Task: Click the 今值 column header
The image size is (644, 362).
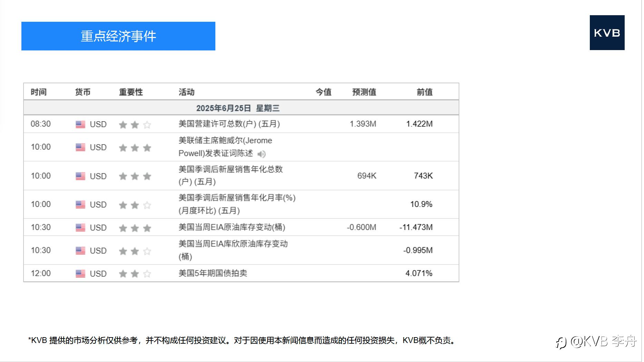Action: click(x=323, y=92)
